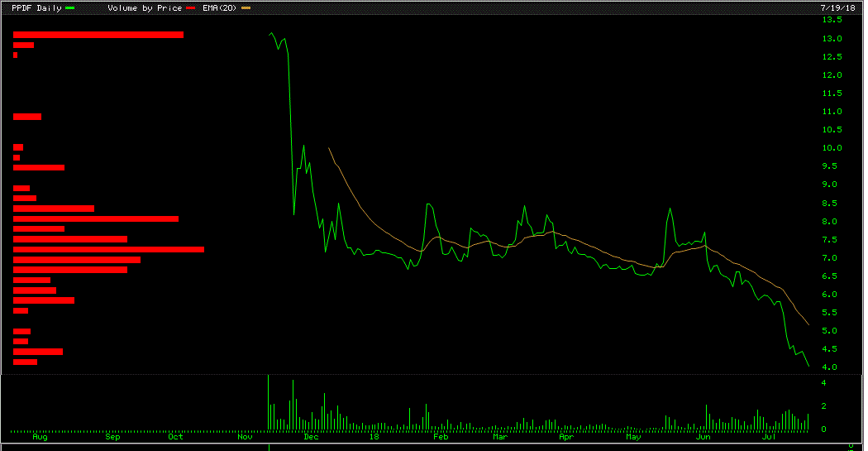This screenshot has width=868, height=451.
Task: Select the Volume by Price legend text
Action: coord(145,7)
